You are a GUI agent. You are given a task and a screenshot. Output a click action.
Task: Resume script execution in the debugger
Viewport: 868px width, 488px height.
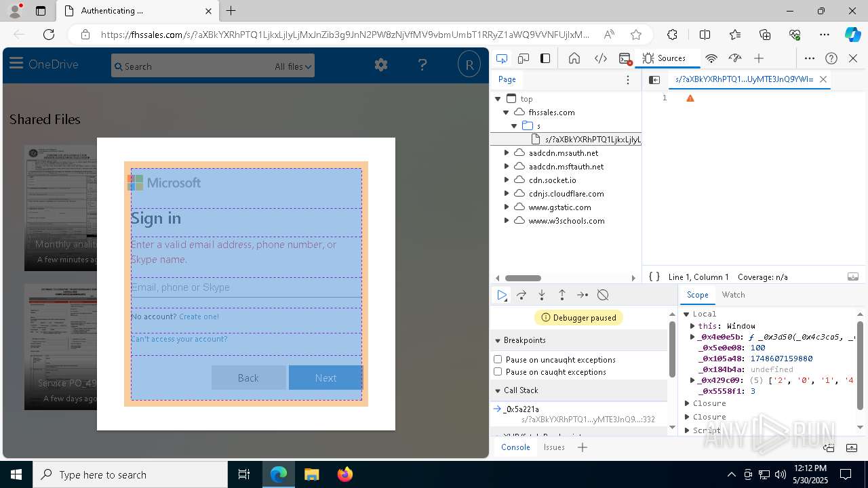tap(502, 295)
